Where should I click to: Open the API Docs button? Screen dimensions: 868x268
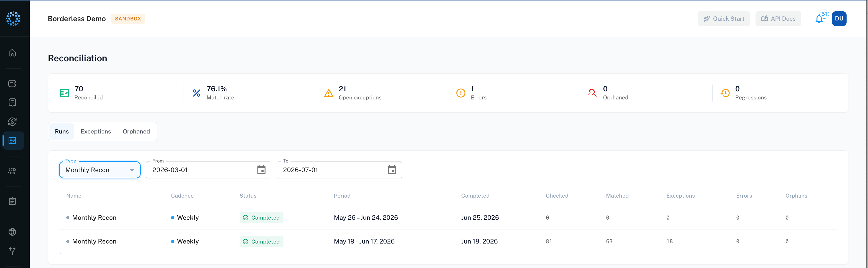tap(778, 18)
